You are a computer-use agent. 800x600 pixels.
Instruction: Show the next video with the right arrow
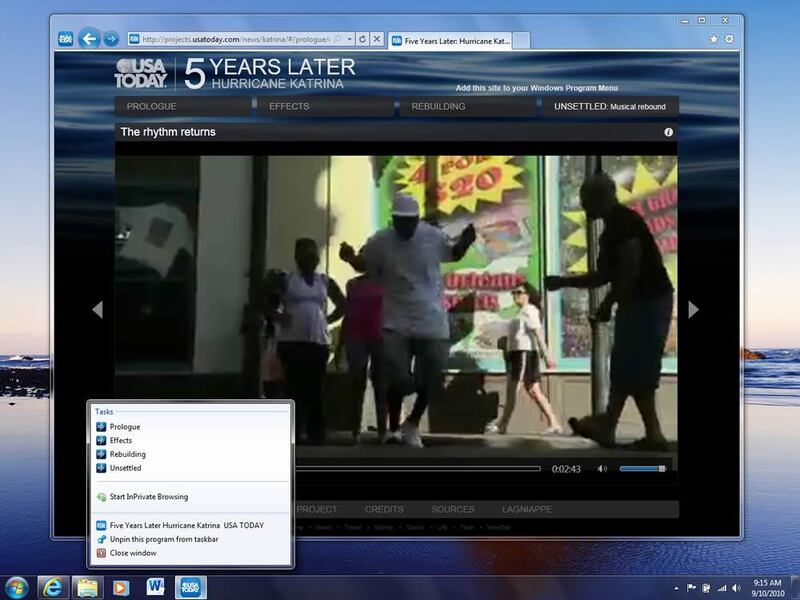693,310
